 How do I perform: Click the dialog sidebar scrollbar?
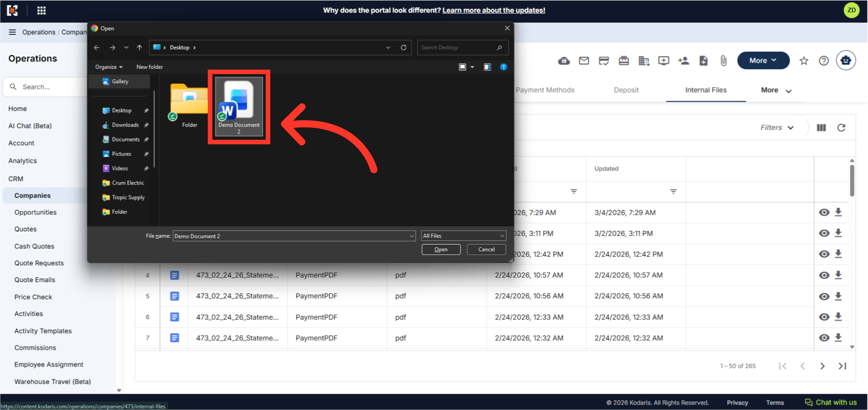(x=155, y=129)
